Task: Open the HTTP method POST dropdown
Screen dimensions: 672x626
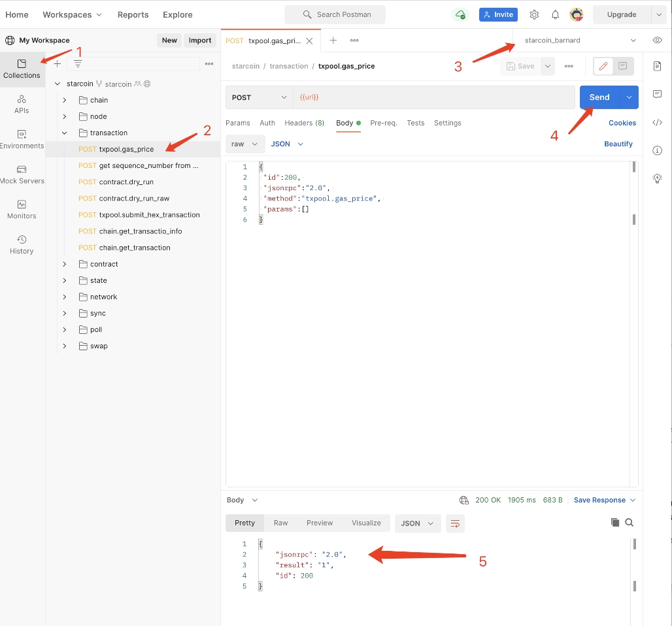Action: pyautogui.click(x=260, y=97)
